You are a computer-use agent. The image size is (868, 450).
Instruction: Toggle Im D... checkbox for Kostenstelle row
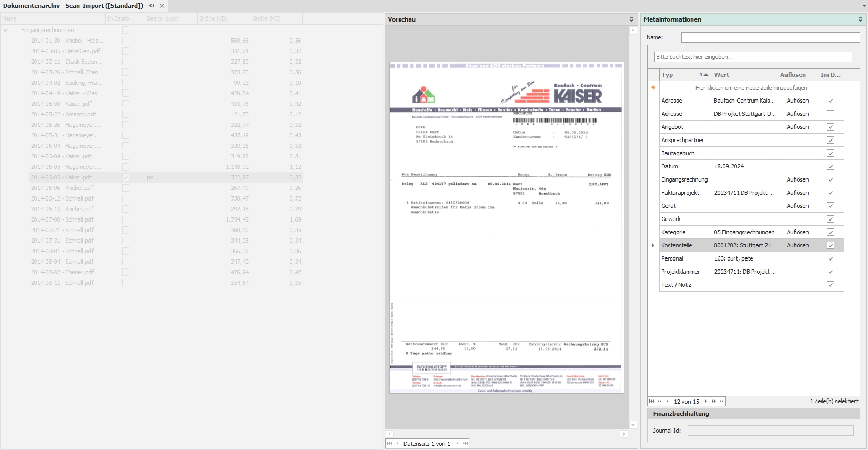click(831, 245)
